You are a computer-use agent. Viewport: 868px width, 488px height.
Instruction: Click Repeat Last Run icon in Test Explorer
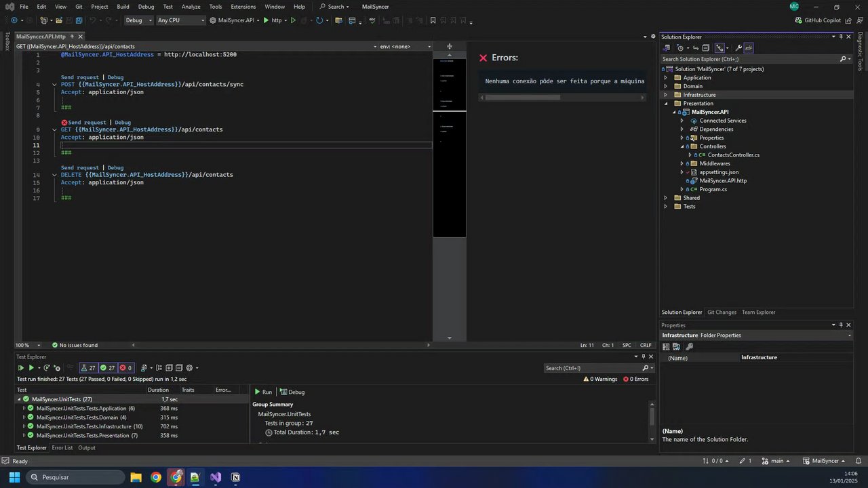(x=47, y=368)
